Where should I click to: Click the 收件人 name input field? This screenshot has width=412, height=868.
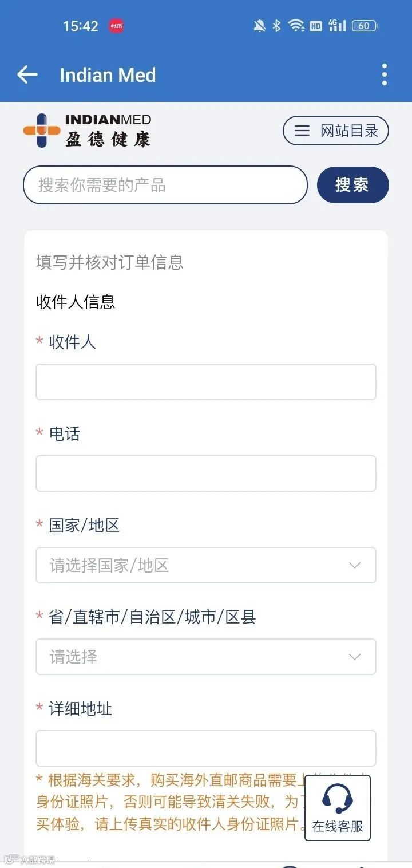pyautogui.click(x=205, y=382)
